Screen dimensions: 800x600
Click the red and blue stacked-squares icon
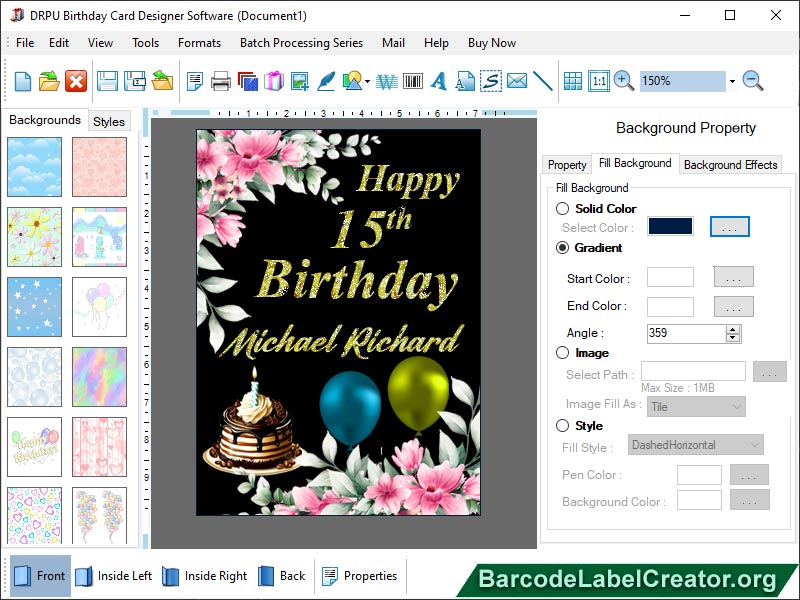coord(247,81)
